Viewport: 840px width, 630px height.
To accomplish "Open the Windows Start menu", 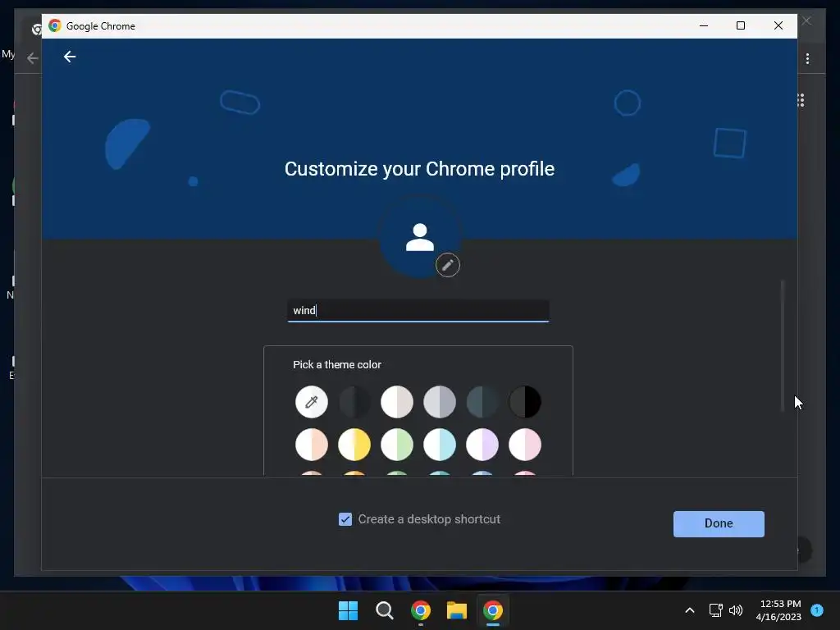I will pos(348,610).
